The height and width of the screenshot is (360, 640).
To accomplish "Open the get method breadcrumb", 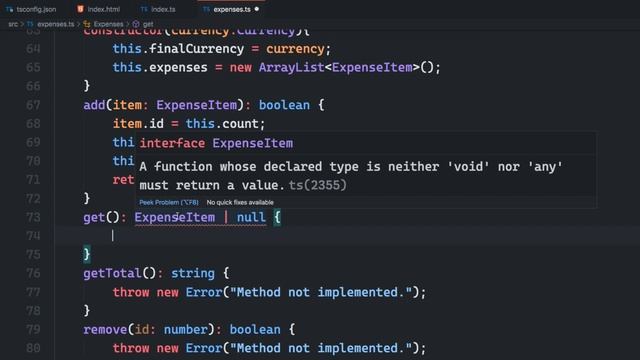I will coord(148,24).
